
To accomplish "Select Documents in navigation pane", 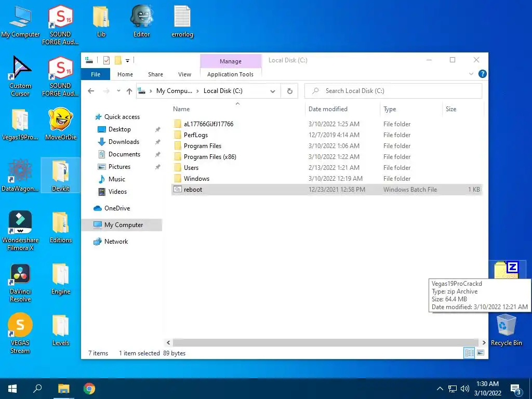I will pyautogui.click(x=119, y=154).
